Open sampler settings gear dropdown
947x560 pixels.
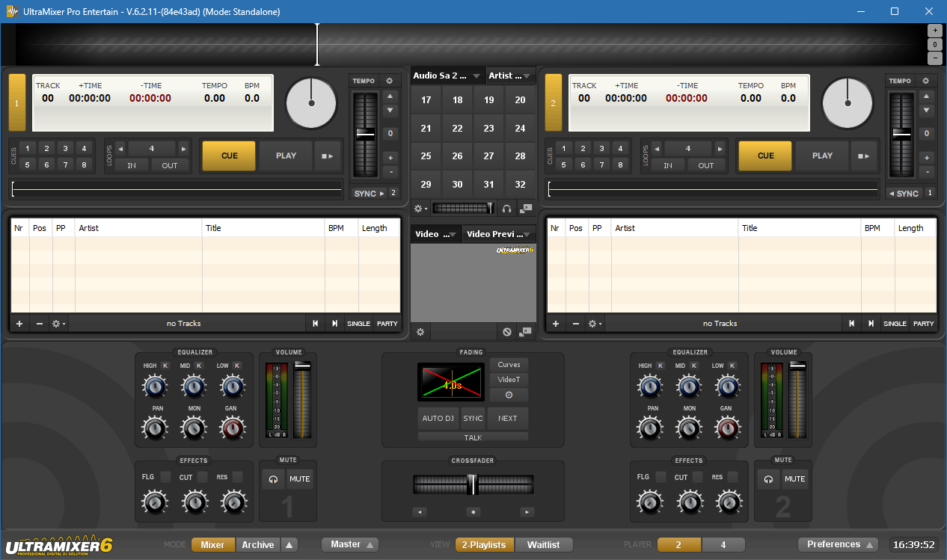421,209
